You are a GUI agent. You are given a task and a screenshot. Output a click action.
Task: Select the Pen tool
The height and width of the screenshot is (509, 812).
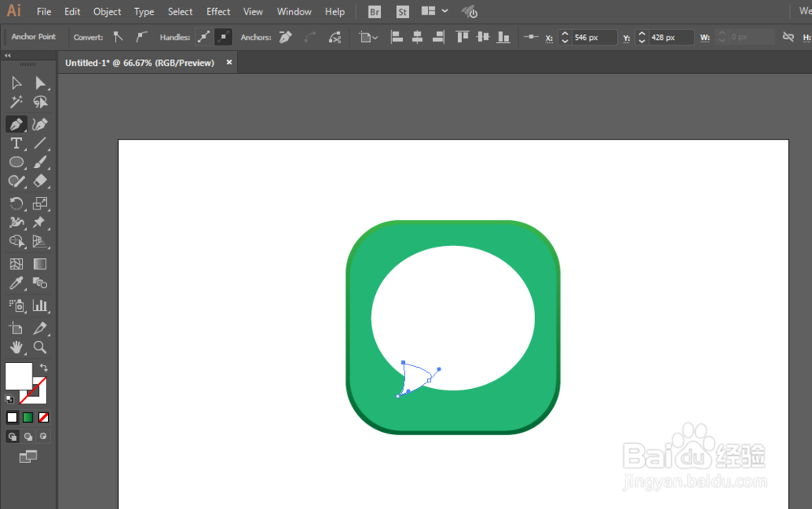click(16, 124)
